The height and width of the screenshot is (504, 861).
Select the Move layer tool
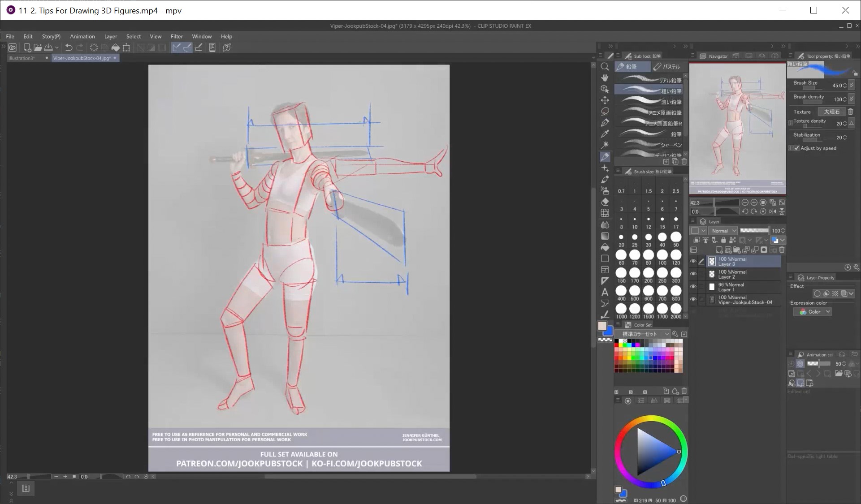tap(605, 100)
